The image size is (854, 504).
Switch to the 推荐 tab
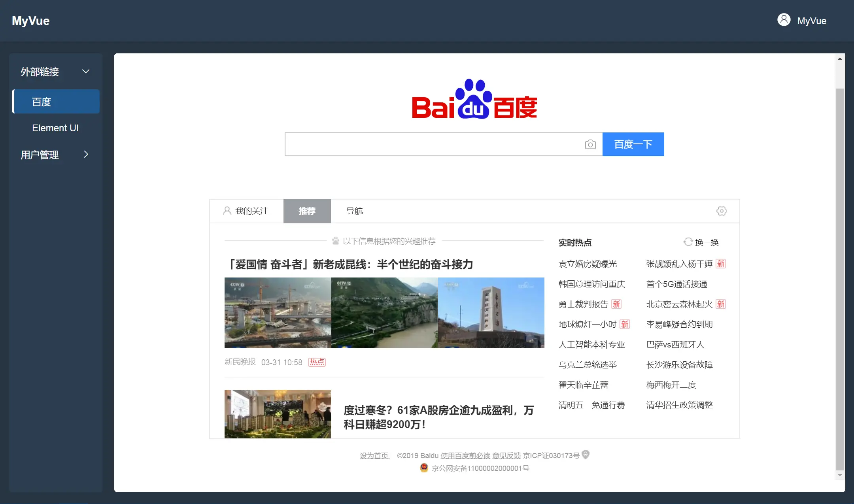[307, 211]
